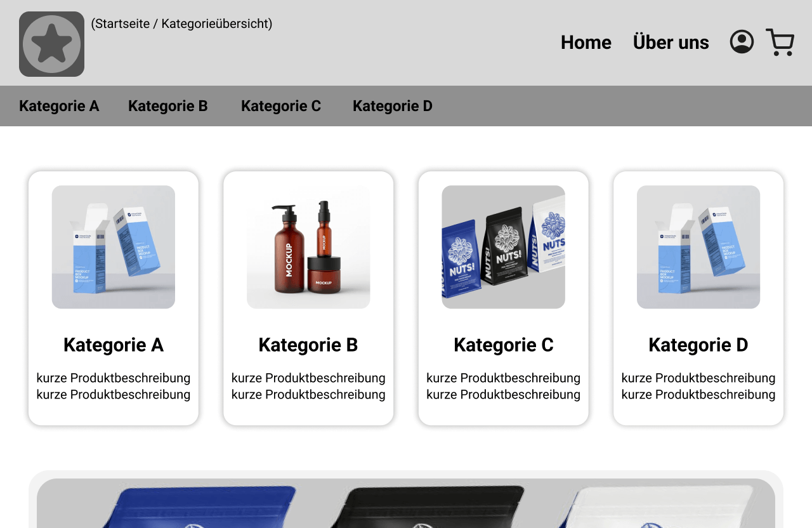Click the Startseite / Kategorieübersicht breadcrumb text
The image size is (812, 528).
[x=181, y=24]
